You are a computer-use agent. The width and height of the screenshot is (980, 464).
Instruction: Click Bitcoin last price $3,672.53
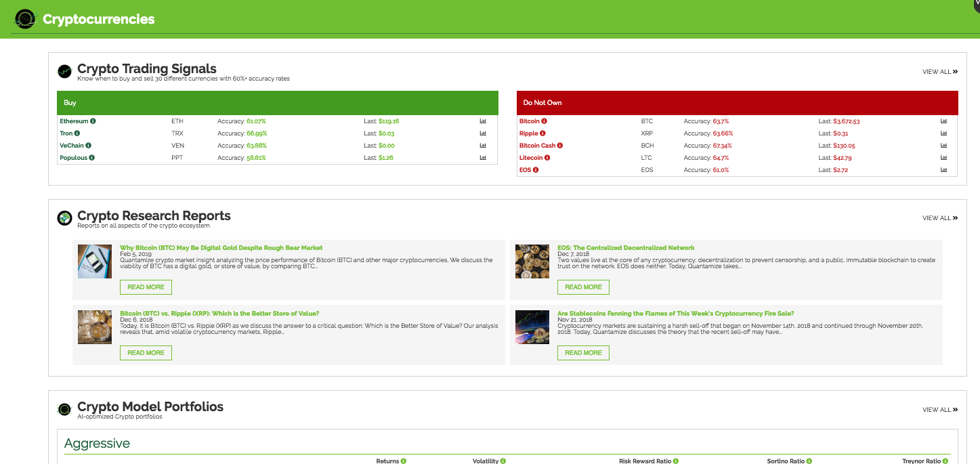[847, 121]
